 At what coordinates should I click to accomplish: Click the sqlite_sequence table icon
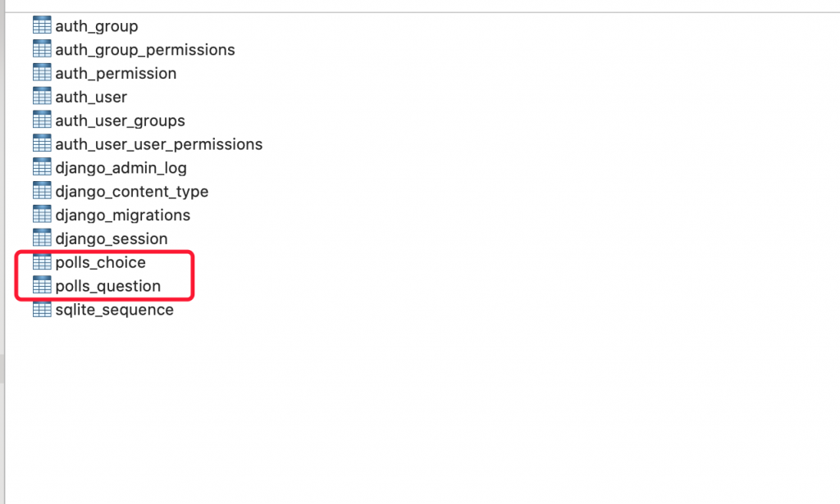tap(42, 310)
